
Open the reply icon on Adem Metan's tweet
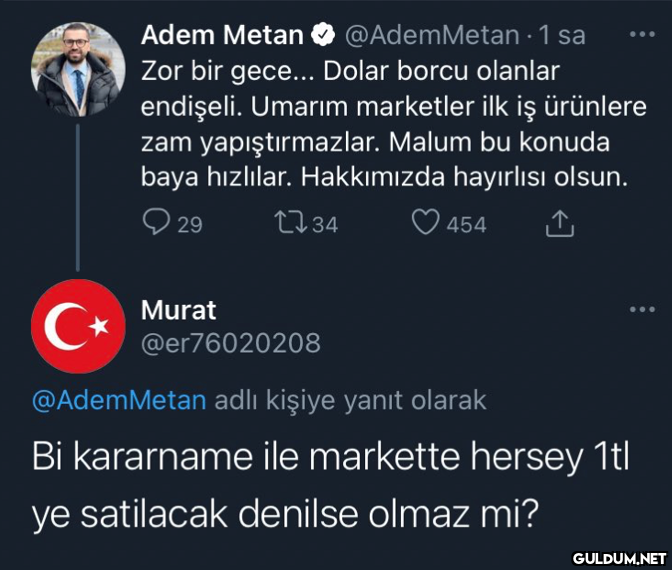[156, 222]
